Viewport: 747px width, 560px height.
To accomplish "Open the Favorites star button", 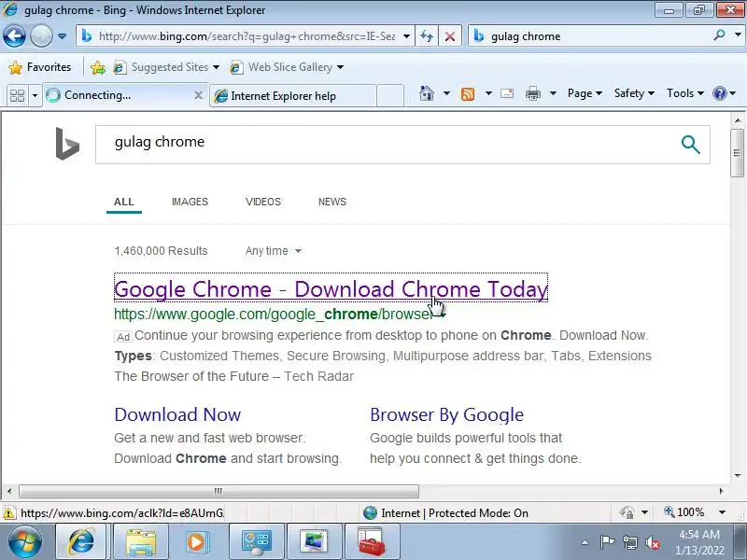I will coord(40,67).
